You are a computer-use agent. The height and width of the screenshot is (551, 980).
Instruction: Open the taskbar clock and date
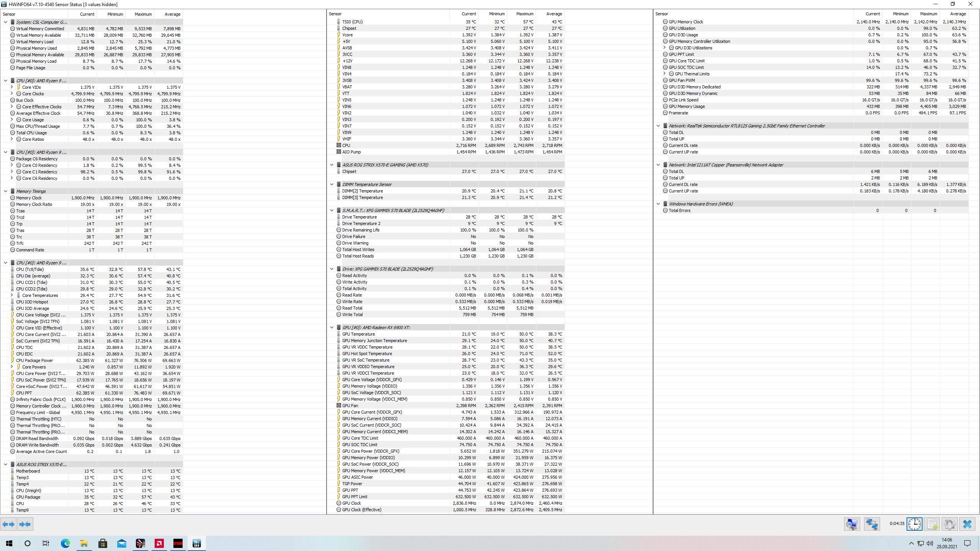coord(947,543)
